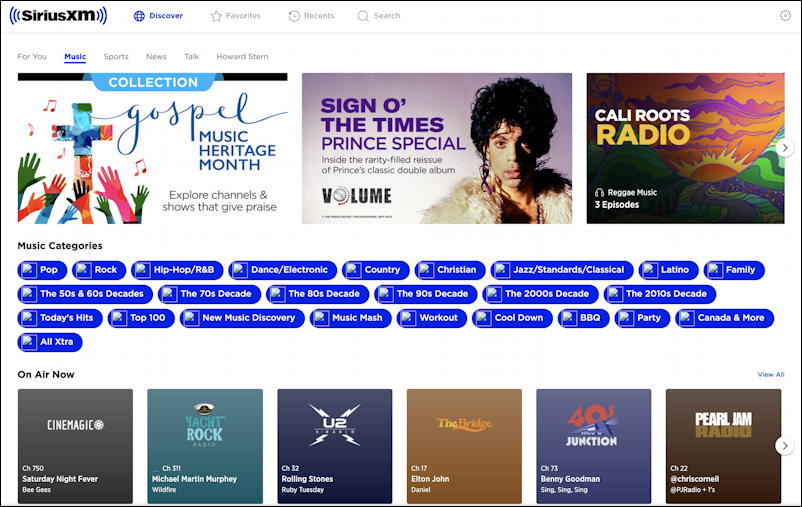Play The Bridge Ch 17 channel card
Image resolution: width=802 pixels, height=507 pixels.
464,446
